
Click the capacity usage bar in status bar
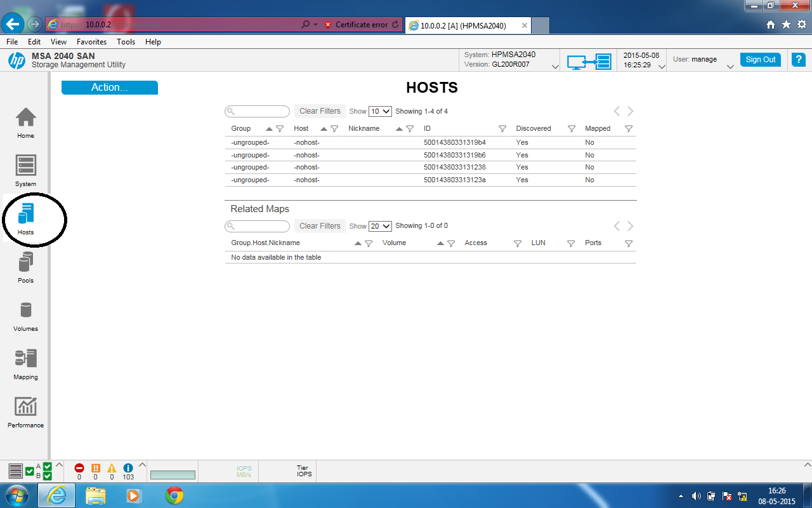click(173, 474)
